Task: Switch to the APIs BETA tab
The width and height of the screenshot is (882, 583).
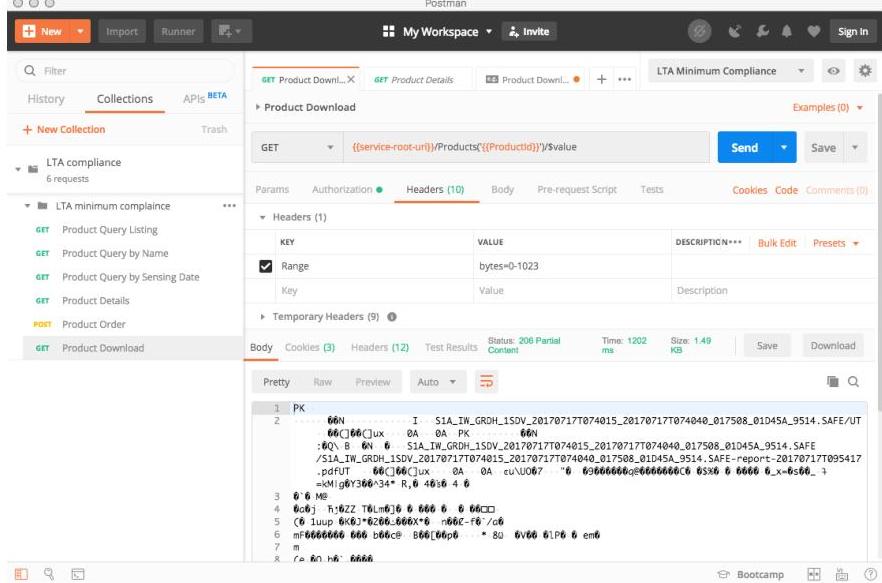Action: coord(205,98)
